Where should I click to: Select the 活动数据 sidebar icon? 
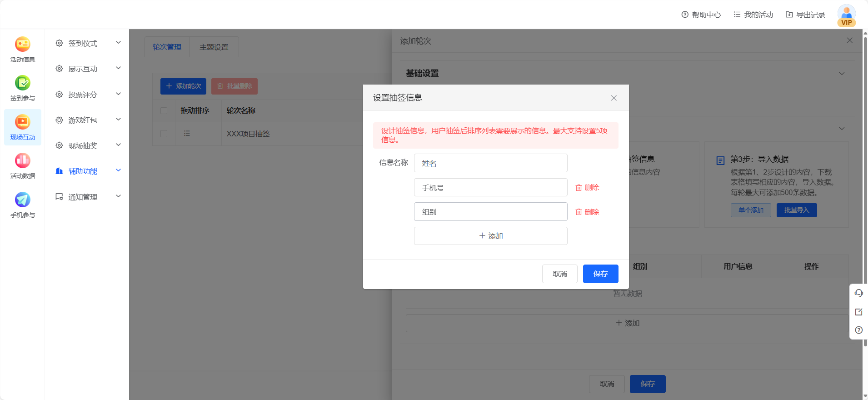click(x=22, y=166)
